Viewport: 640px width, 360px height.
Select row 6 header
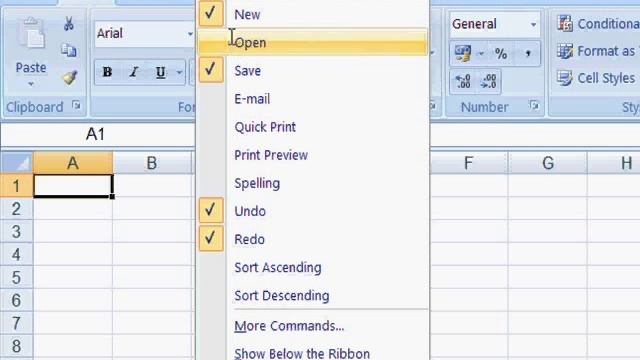tap(16, 300)
